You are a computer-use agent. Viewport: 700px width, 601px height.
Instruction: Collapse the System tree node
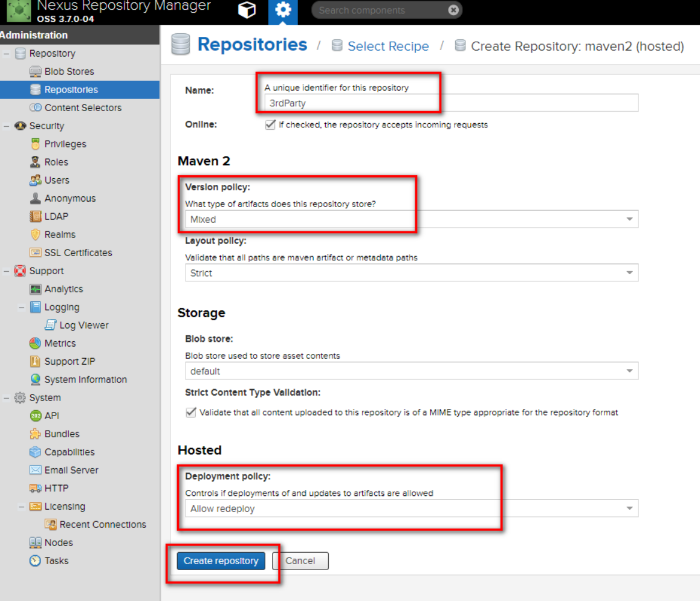coord(6,397)
